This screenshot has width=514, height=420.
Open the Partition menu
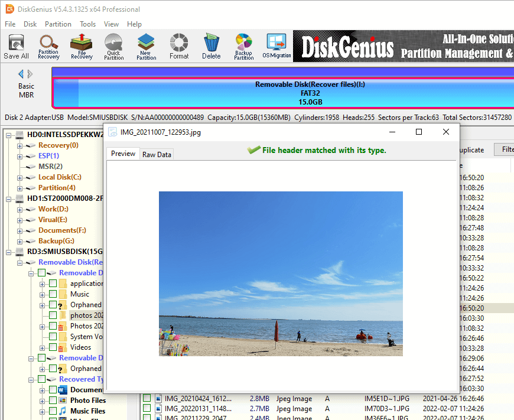[58, 24]
